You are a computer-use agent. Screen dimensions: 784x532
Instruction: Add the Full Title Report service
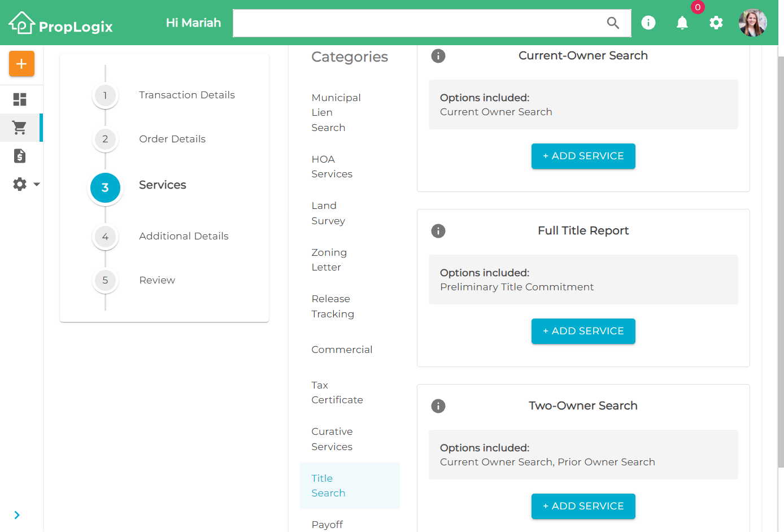click(x=583, y=331)
